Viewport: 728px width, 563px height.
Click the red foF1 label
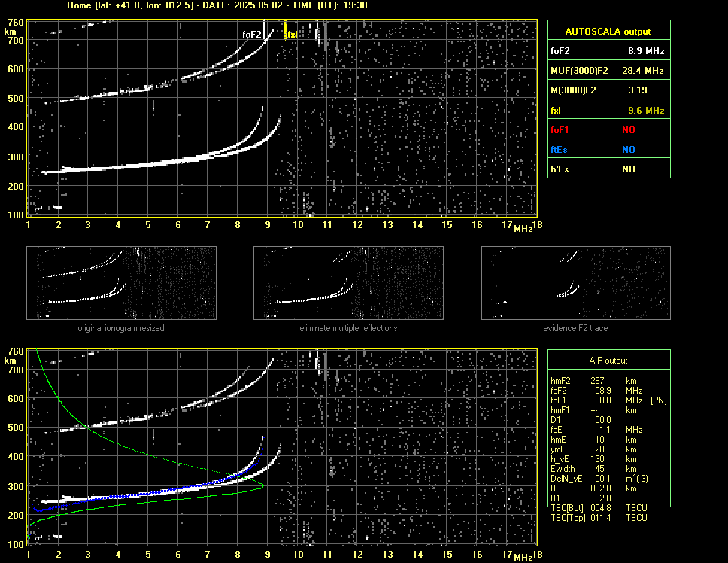[560, 130]
